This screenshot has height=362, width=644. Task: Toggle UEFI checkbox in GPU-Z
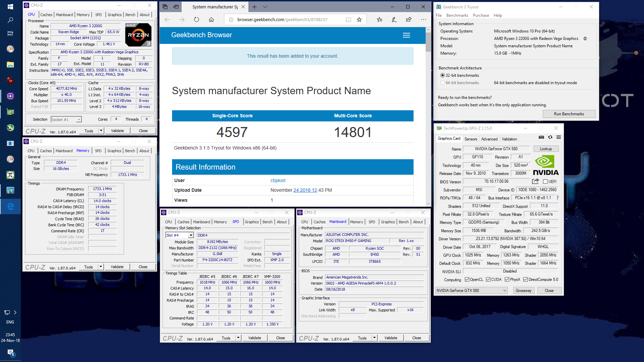(x=545, y=182)
